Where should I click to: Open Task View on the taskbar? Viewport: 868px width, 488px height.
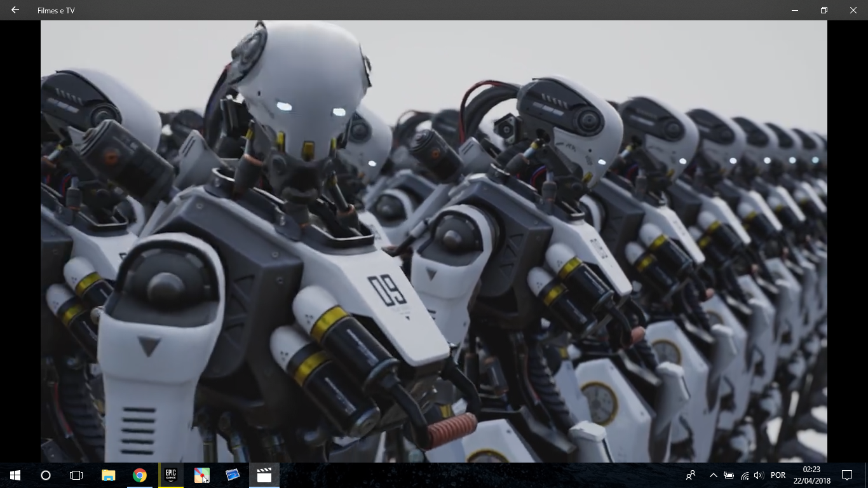pyautogui.click(x=76, y=475)
